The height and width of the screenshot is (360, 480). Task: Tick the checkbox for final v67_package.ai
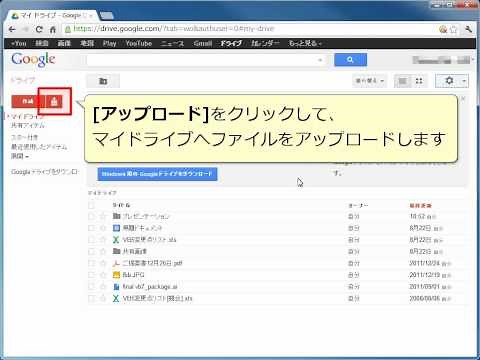pos(91,287)
